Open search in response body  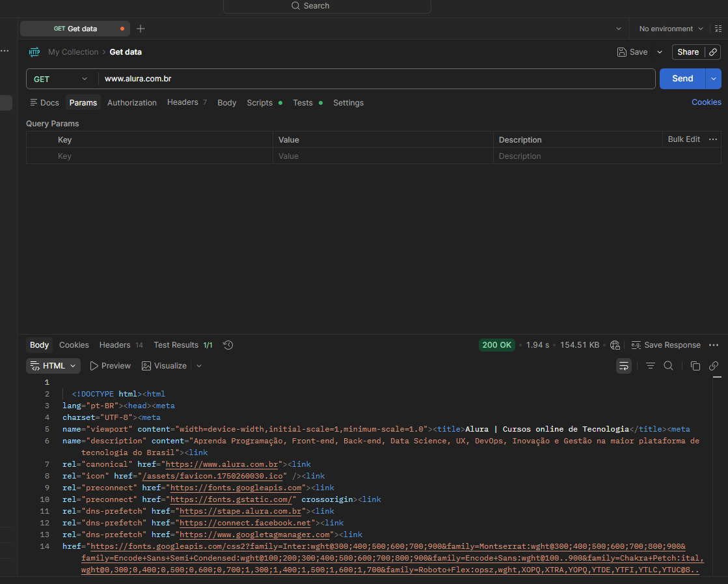pos(668,366)
